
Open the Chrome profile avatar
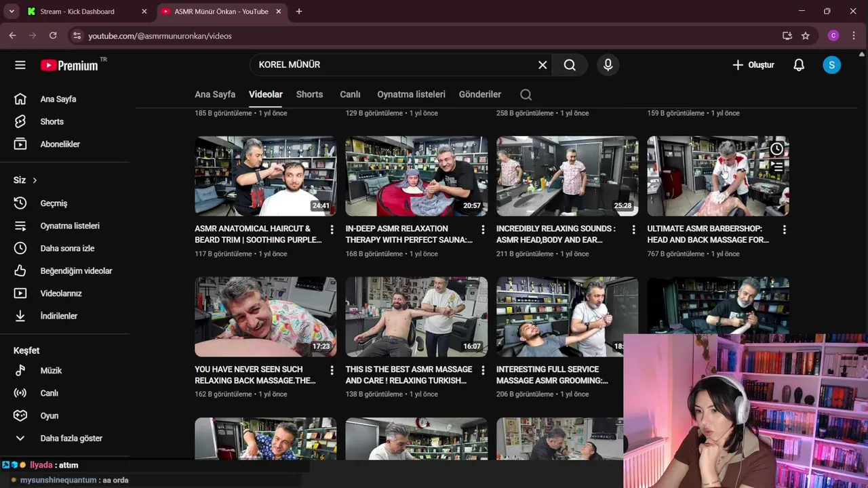[833, 36]
